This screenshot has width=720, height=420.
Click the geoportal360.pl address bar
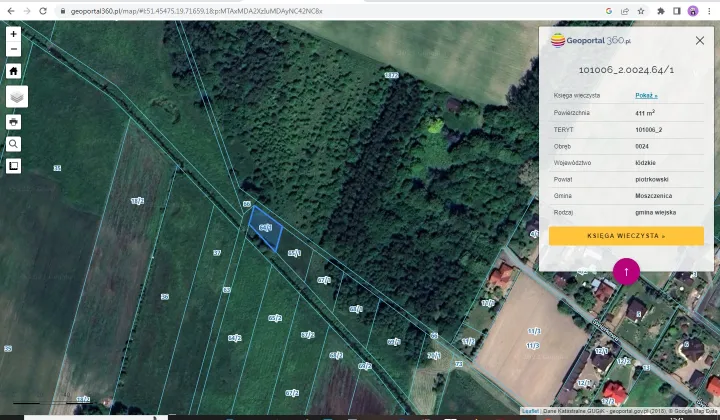[197, 11]
